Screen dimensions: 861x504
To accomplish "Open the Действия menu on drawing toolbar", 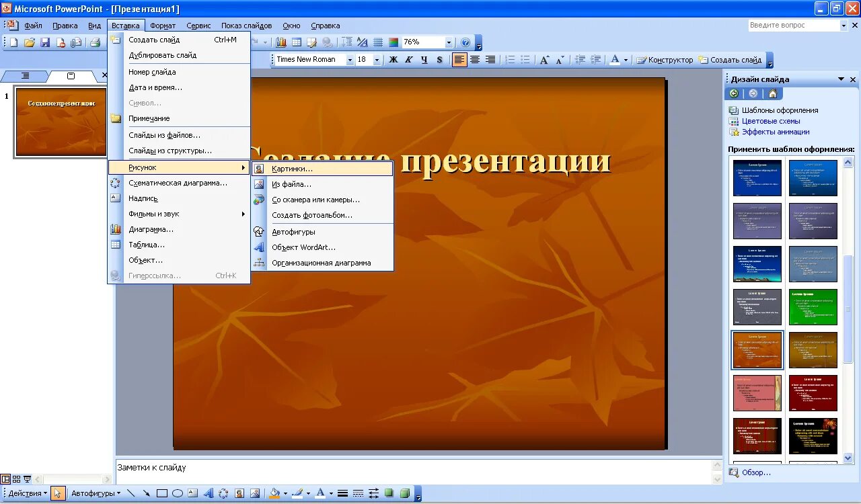I will coord(24,493).
